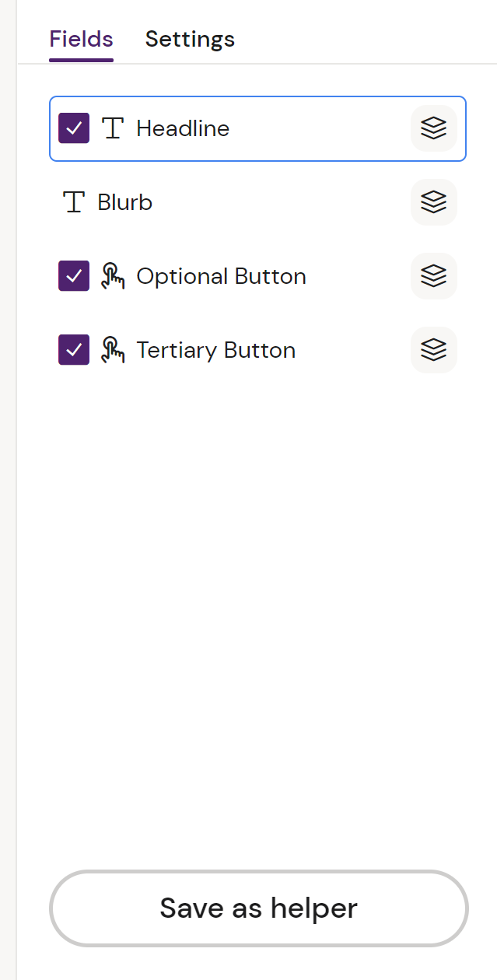Select the Tertiary Button field label

tap(215, 350)
